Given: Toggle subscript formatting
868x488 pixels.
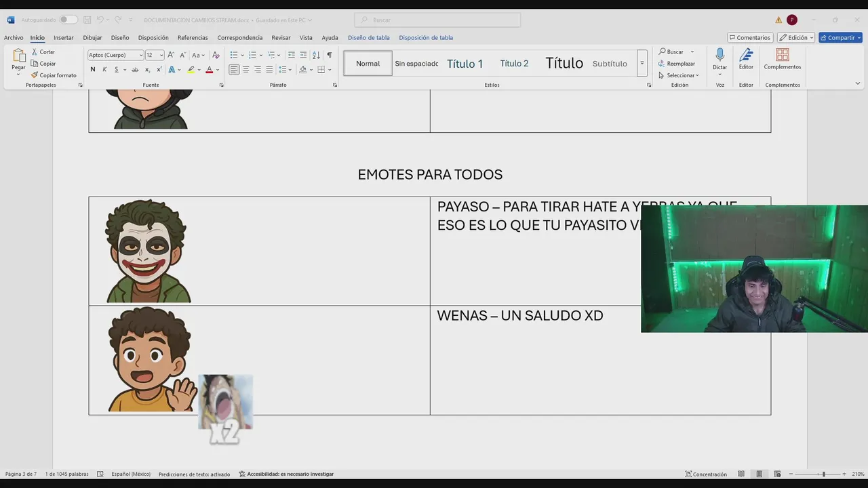Looking at the screenshot, I should point(147,69).
